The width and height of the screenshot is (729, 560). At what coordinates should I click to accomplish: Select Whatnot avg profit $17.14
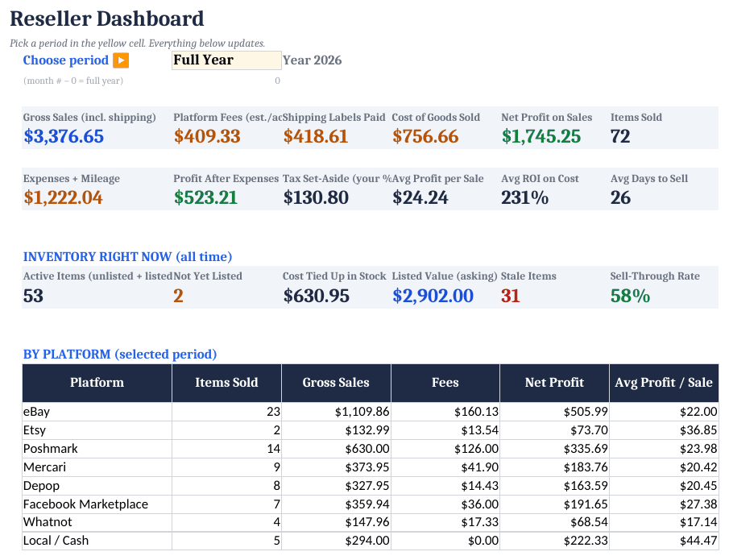(664, 522)
